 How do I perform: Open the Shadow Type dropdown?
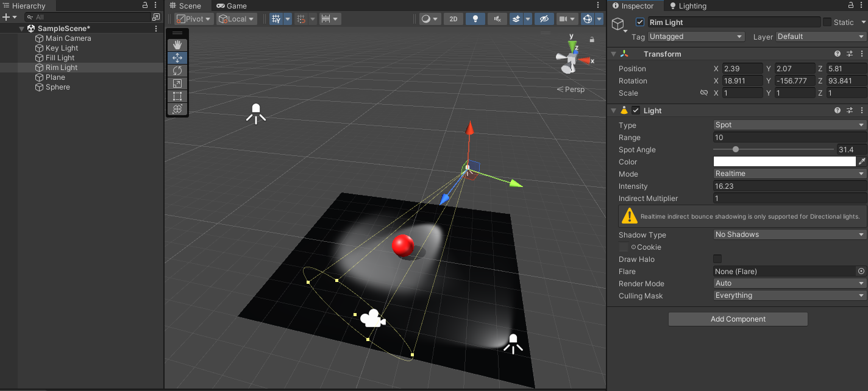tap(789, 234)
